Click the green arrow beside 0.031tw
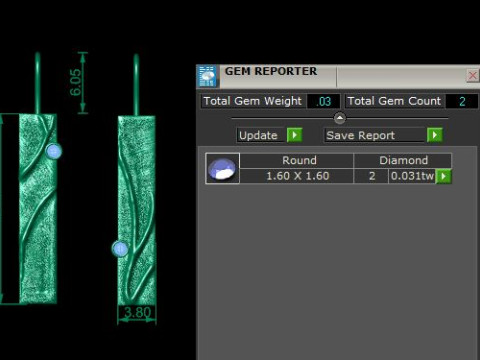 pyautogui.click(x=443, y=176)
